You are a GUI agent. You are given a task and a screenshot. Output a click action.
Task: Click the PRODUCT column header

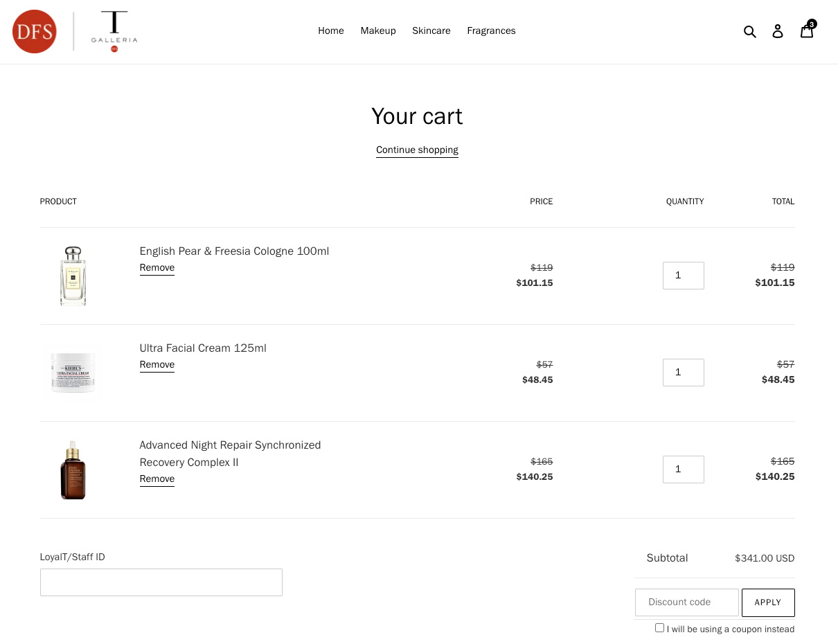58,202
